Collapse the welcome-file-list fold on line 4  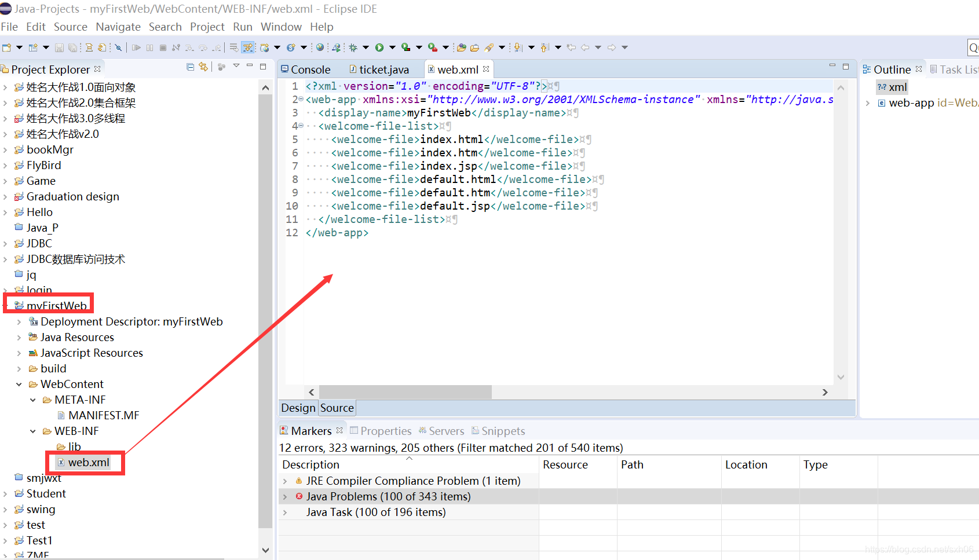[x=301, y=126]
